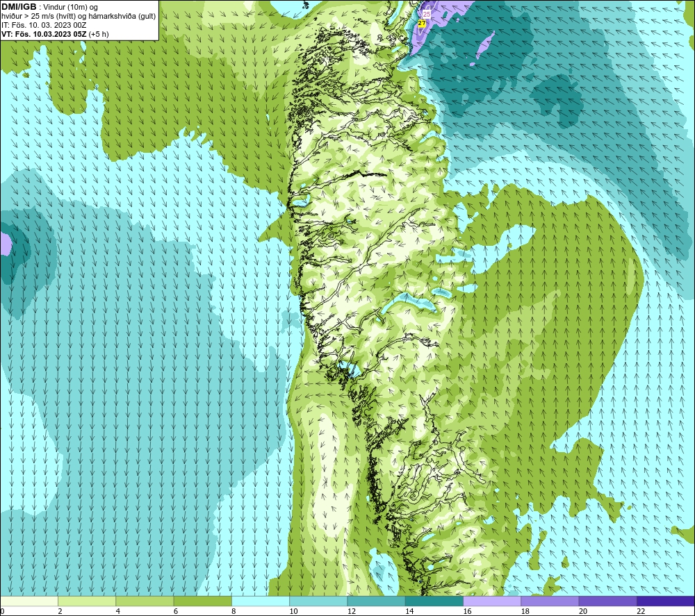Click the scale value '16' under the legend
The image size is (695, 616).
coord(467,611)
